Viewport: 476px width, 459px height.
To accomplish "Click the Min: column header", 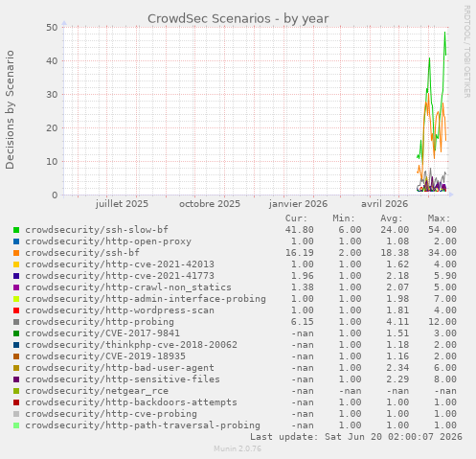I will point(344,218).
